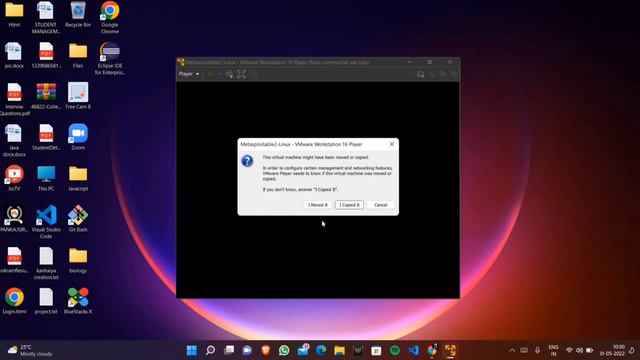Click Send Ctrl+Alt+Del toolbar icon
Screen dimensions: 640x360
229,74
